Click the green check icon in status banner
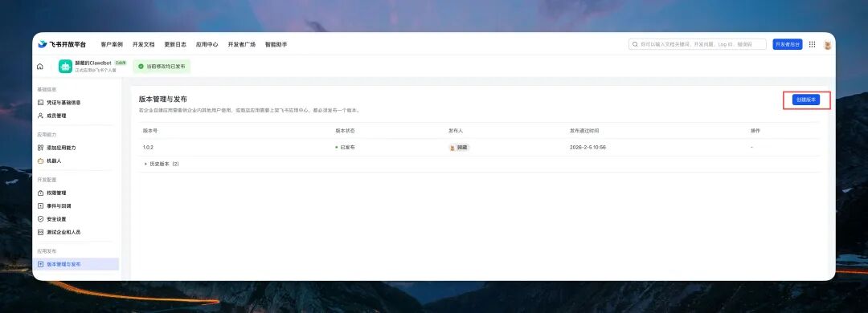The image size is (868, 313). (141, 67)
